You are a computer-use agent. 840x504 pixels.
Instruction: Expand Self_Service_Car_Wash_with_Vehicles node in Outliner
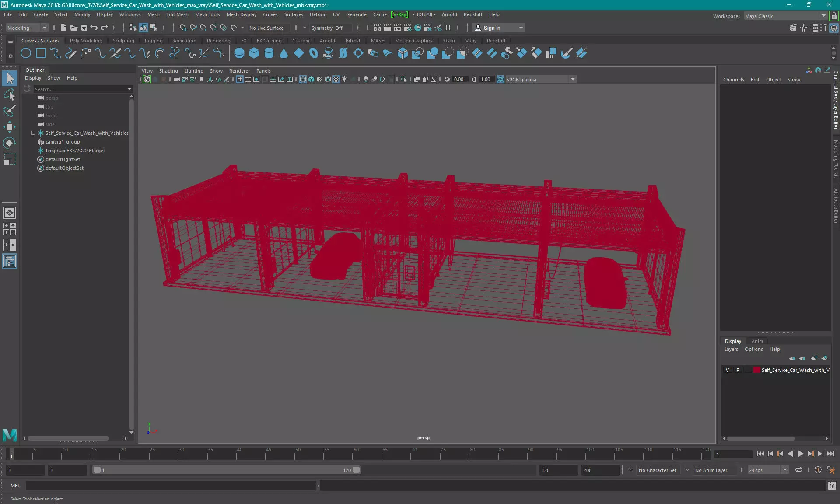point(33,133)
